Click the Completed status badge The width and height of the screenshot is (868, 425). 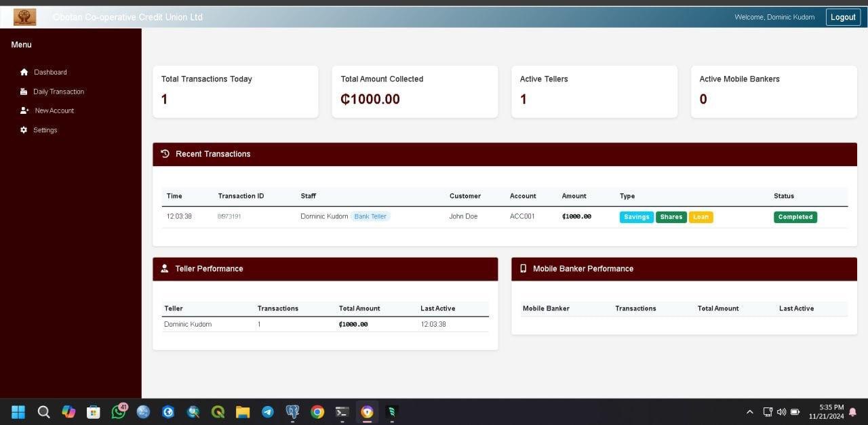click(x=795, y=217)
